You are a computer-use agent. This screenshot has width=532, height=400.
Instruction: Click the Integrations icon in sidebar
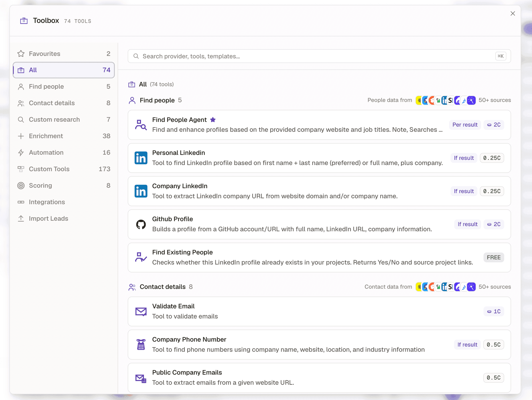(21, 202)
